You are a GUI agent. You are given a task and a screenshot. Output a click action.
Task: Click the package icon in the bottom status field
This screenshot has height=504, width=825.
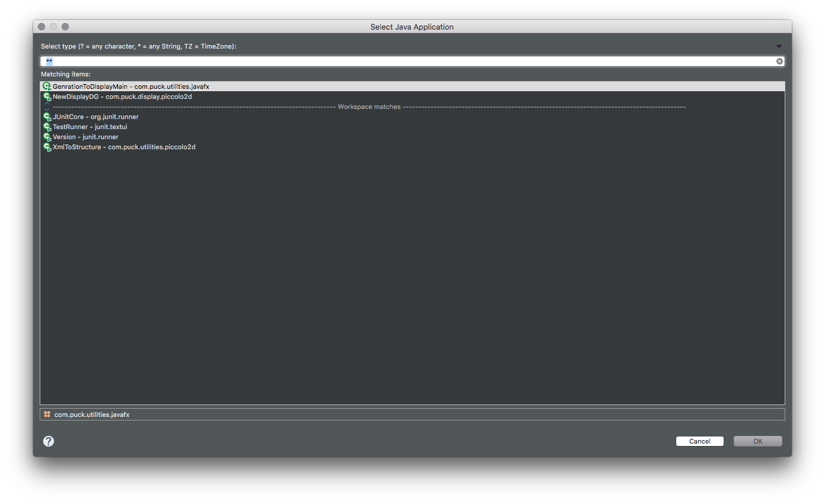pyautogui.click(x=47, y=414)
